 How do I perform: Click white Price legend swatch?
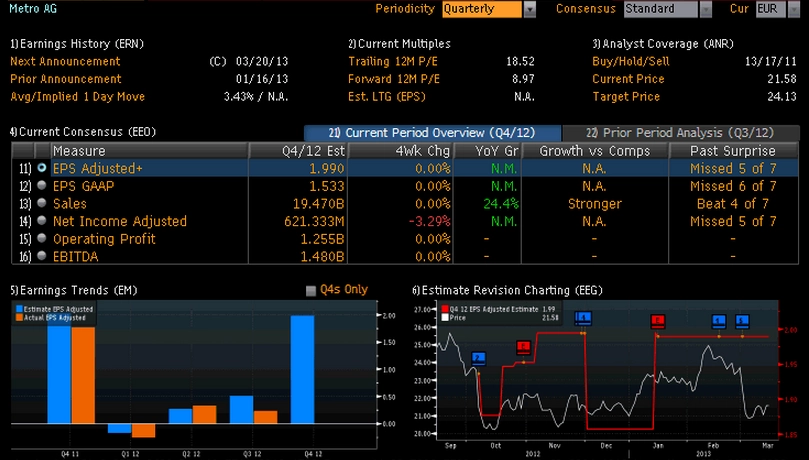click(x=445, y=318)
